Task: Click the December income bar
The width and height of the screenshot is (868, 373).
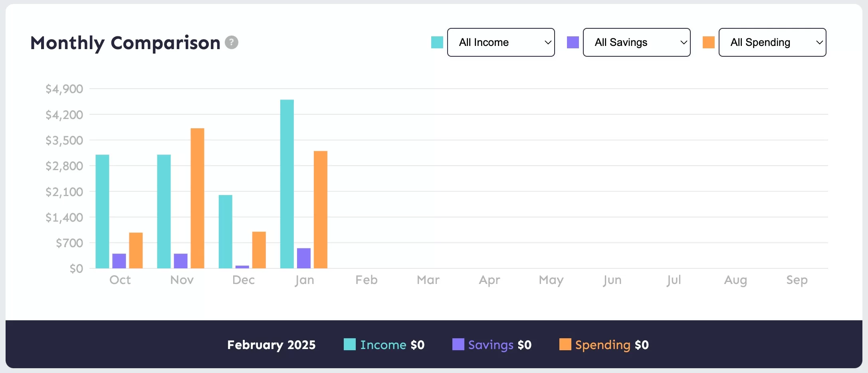Action: (x=226, y=231)
